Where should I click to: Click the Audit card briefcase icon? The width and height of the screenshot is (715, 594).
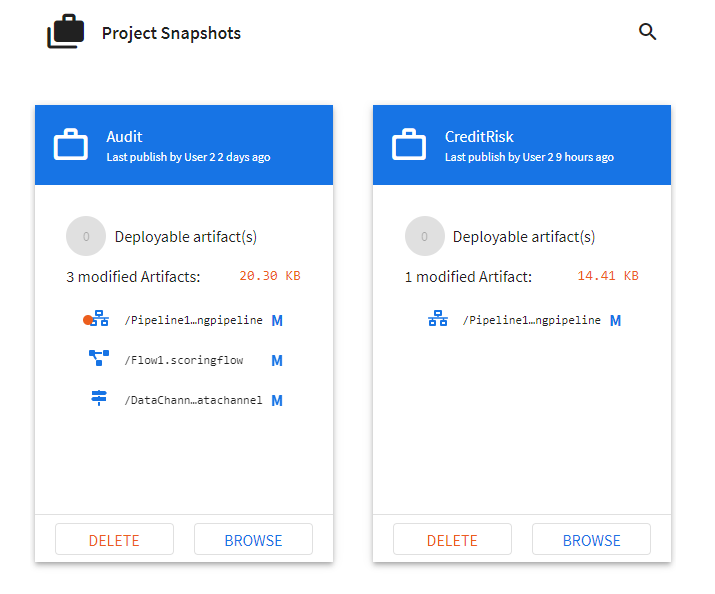tap(71, 145)
